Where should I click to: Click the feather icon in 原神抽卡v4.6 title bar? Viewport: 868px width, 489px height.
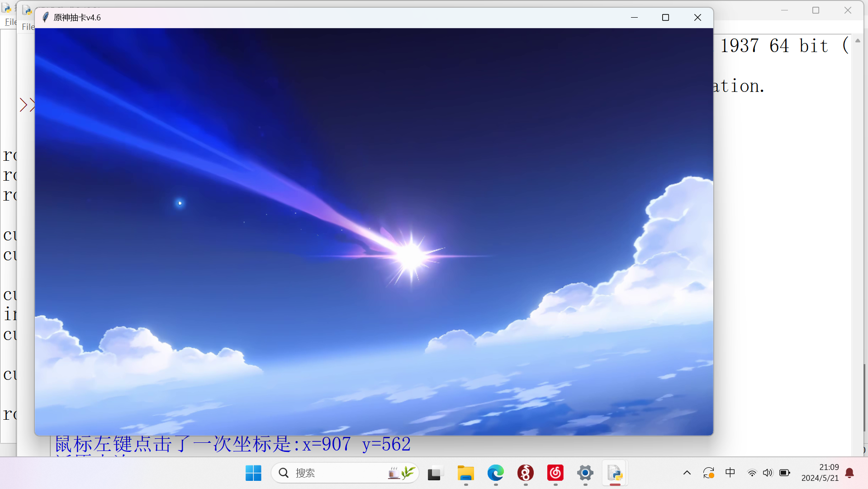pos(45,17)
